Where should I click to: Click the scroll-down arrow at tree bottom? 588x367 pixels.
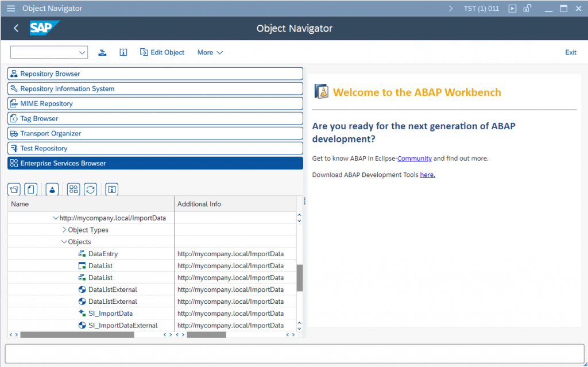tap(299, 329)
